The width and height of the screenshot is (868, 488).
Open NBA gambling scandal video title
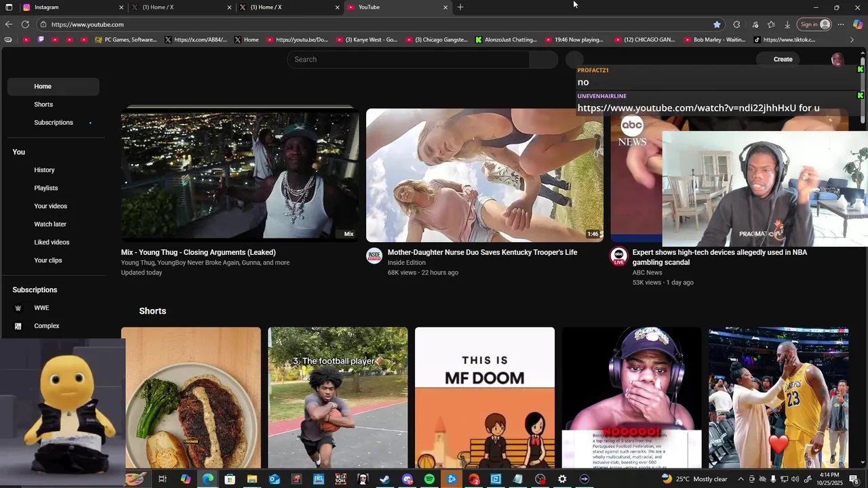point(719,257)
